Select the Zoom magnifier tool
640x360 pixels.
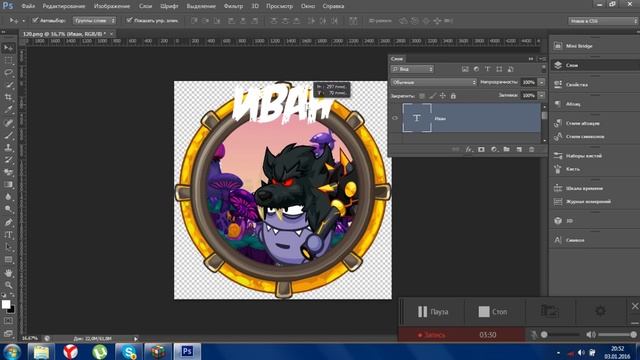point(8,285)
